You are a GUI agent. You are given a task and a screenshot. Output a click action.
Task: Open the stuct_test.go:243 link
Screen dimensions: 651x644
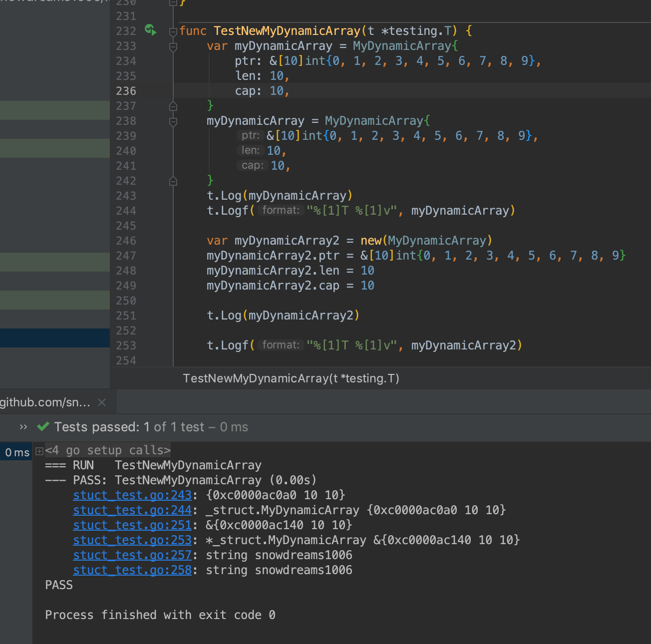point(132,495)
